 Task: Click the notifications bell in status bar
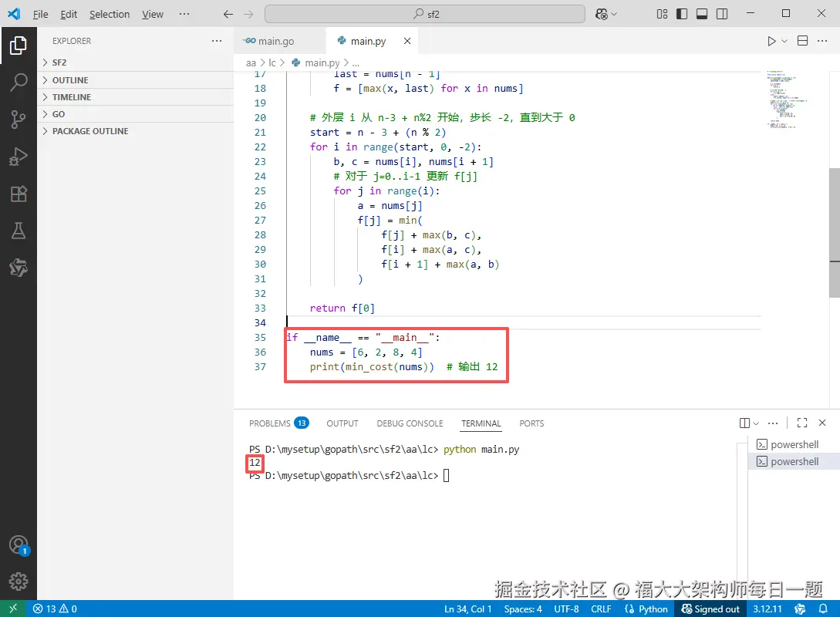[x=823, y=609]
